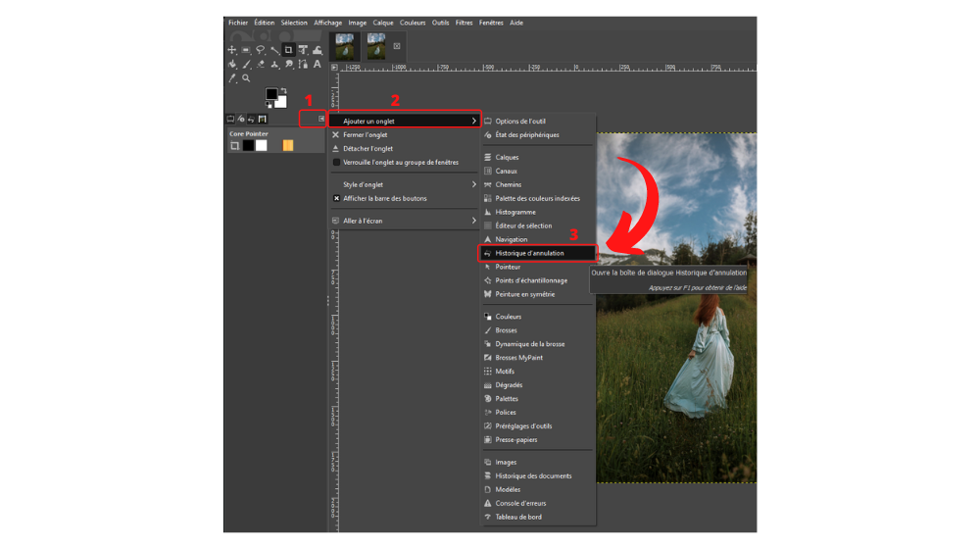Screen dimensions: 980x549
Task: Select the Warp Transform tool
Action: pyautogui.click(x=318, y=50)
